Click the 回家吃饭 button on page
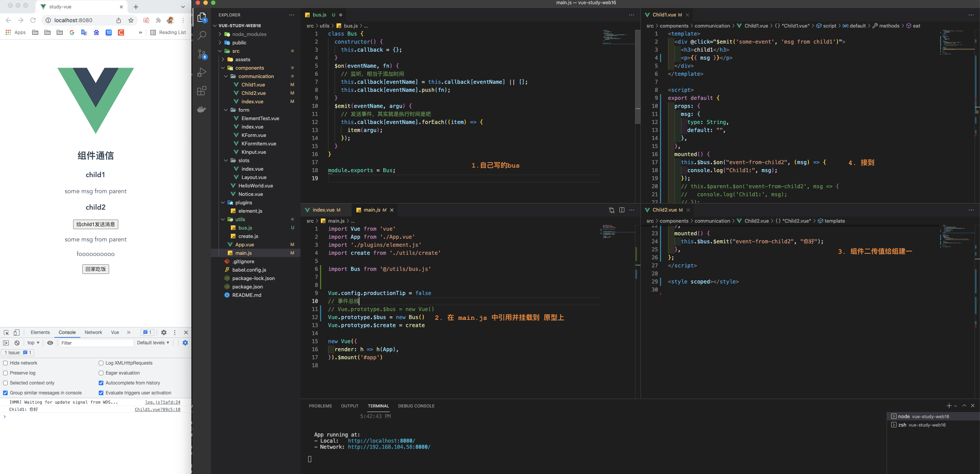The width and height of the screenshot is (980, 474). [96, 269]
